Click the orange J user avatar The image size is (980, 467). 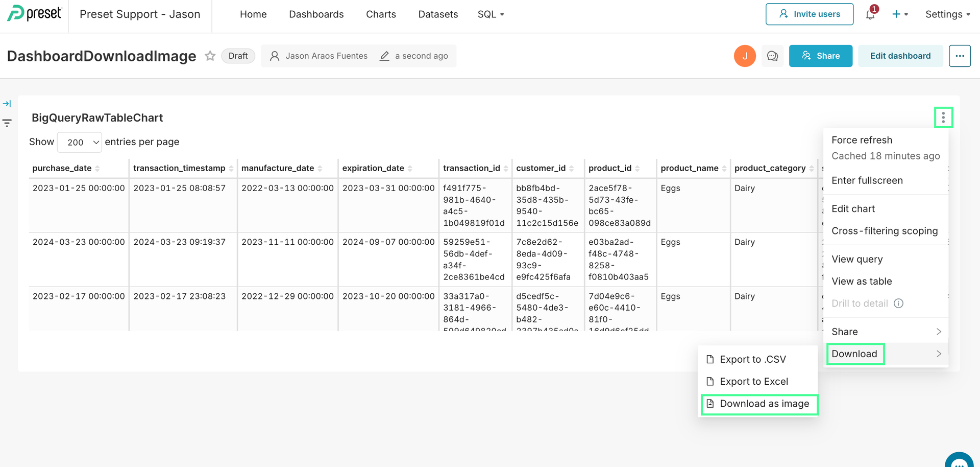point(745,56)
